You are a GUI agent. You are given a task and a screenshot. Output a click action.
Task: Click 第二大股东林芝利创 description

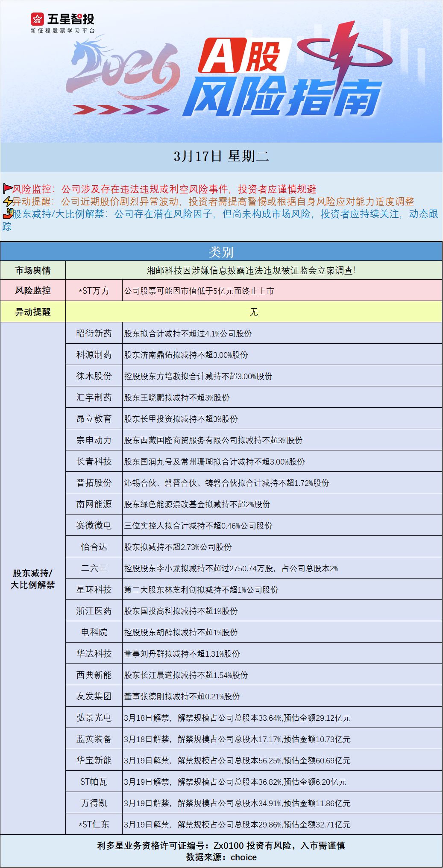click(201, 590)
